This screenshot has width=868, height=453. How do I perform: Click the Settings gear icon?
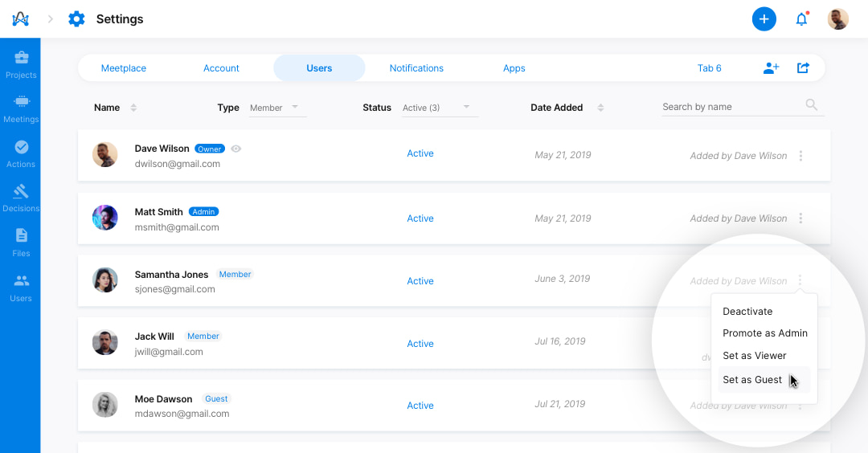76,18
